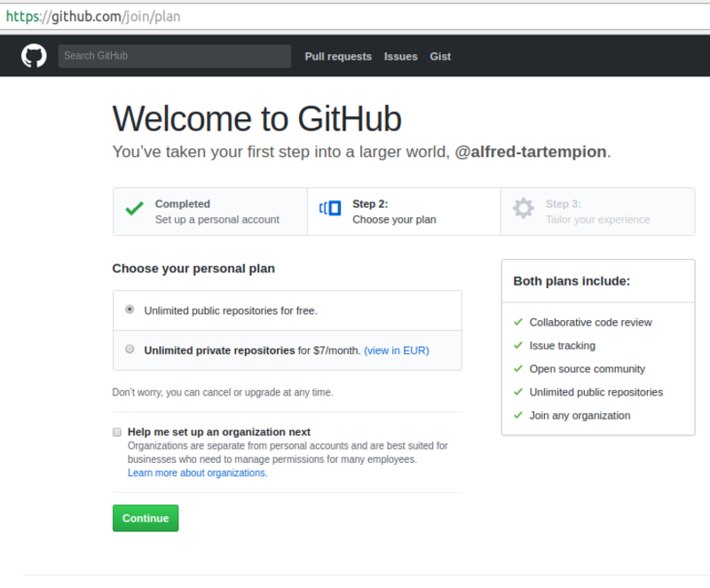This screenshot has width=710, height=588.
Task: Click the GitHub Octocat logo
Action: 34,56
